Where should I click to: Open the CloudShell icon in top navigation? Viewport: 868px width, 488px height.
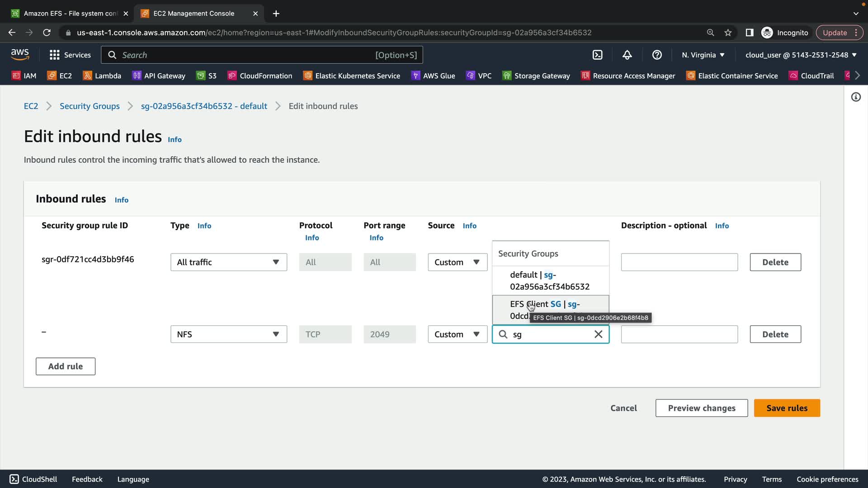(x=597, y=55)
